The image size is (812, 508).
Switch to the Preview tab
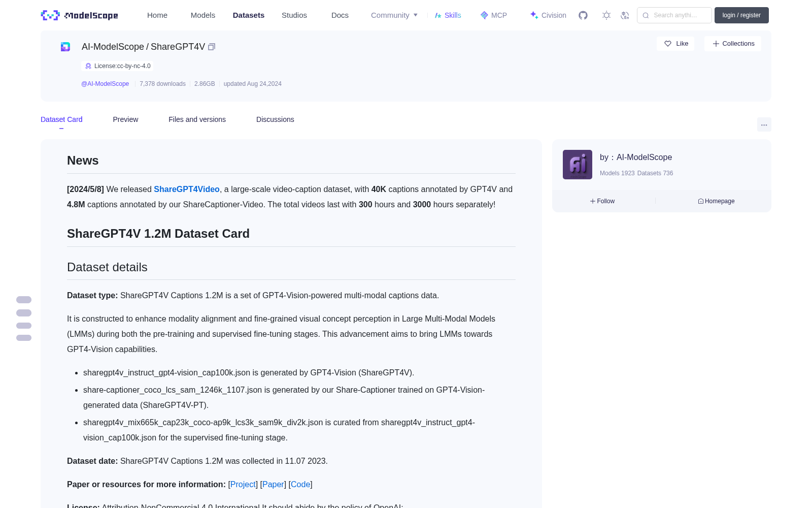coord(125,119)
